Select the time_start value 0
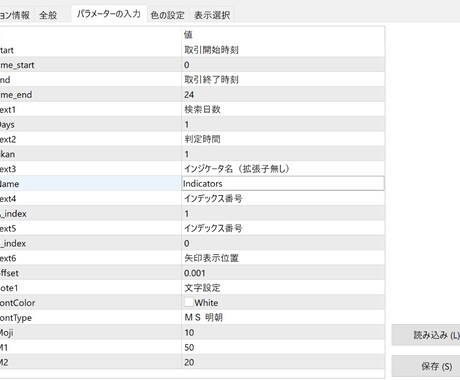This screenshot has height=380, width=460. click(x=283, y=65)
